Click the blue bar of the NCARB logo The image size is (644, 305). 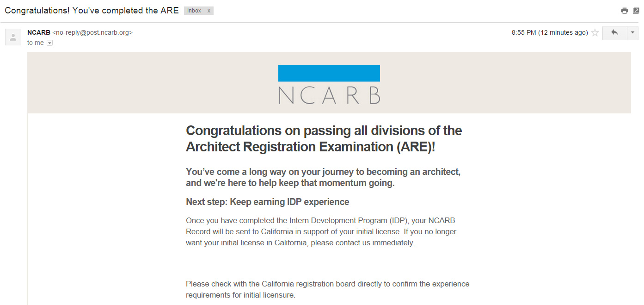pyautogui.click(x=329, y=74)
